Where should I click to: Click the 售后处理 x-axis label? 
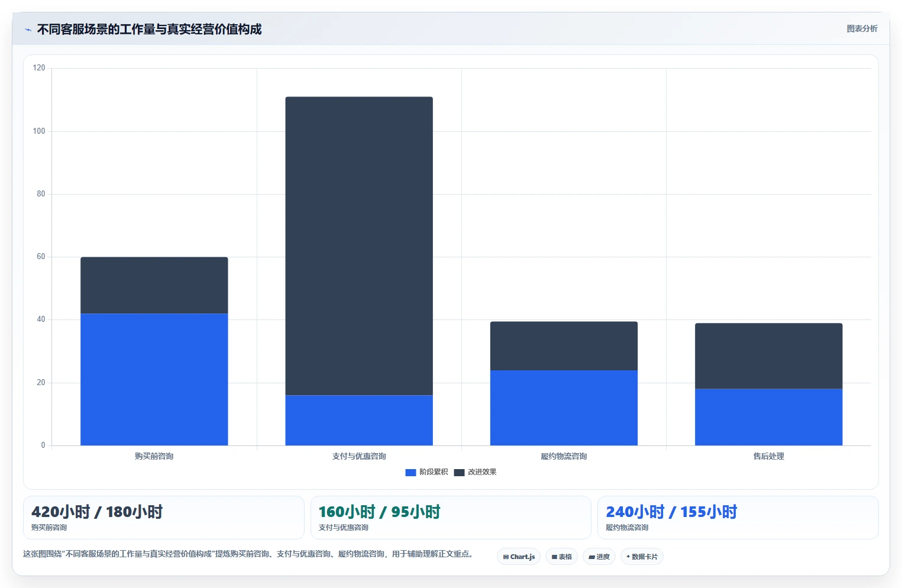pos(768,456)
